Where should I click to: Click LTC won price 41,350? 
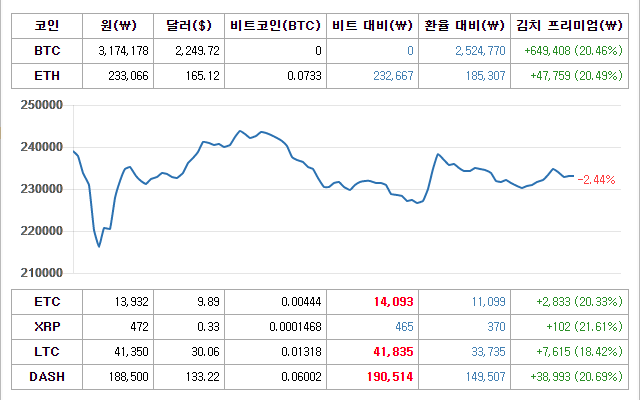[131, 352]
